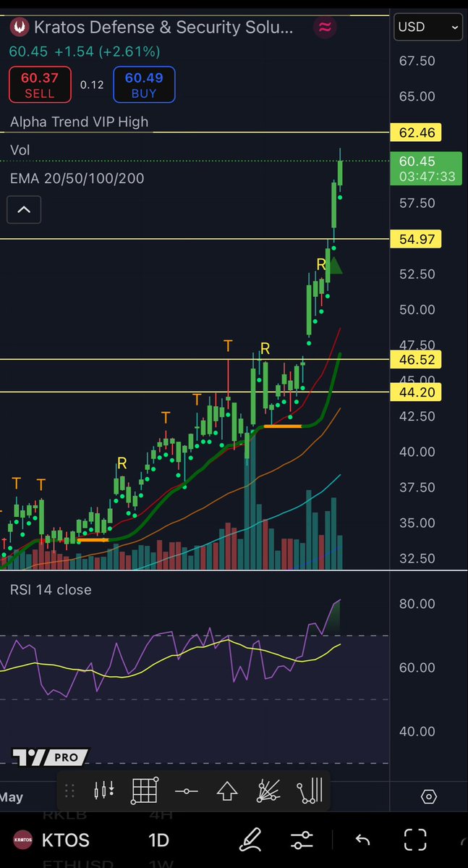Select the up arrow drawing tool
The height and width of the screenshot is (868, 468).
click(227, 791)
